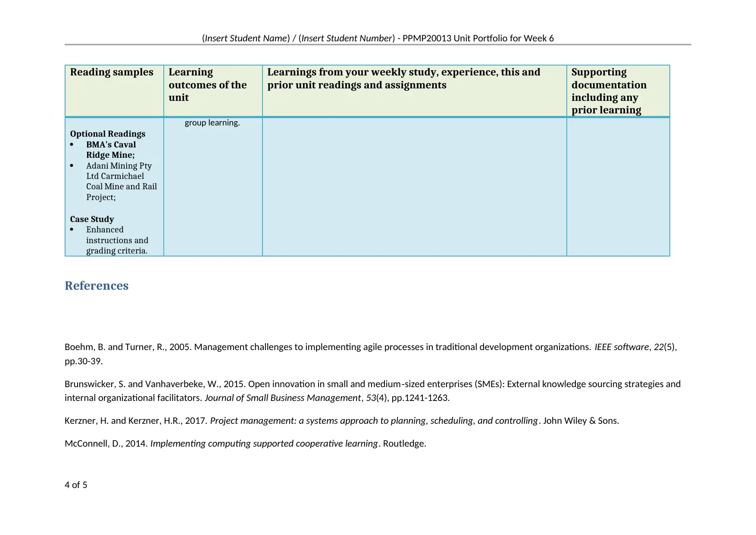Click the McConnell 2014 reference entry
Viewport: 756px width, 535px height.
[x=245, y=444]
